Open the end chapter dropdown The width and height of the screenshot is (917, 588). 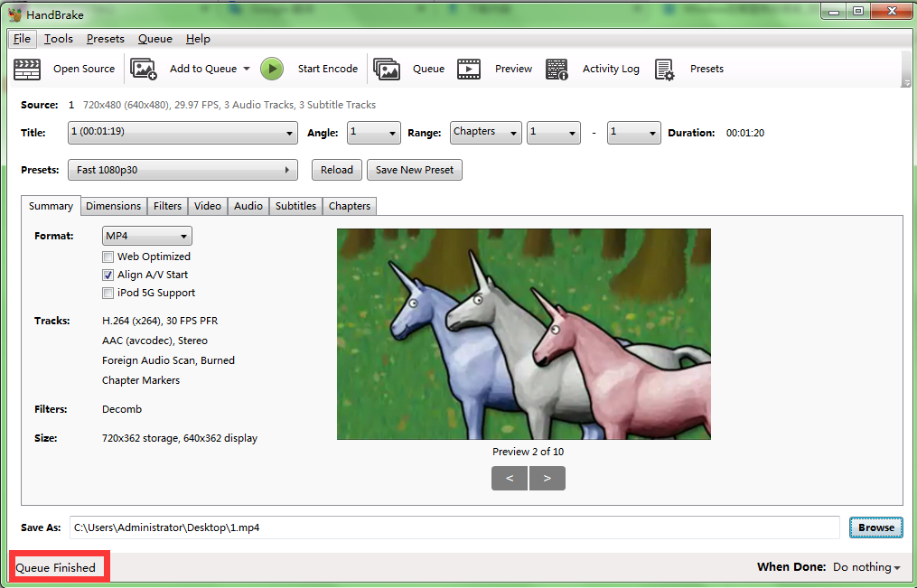[x=634, y=133]
